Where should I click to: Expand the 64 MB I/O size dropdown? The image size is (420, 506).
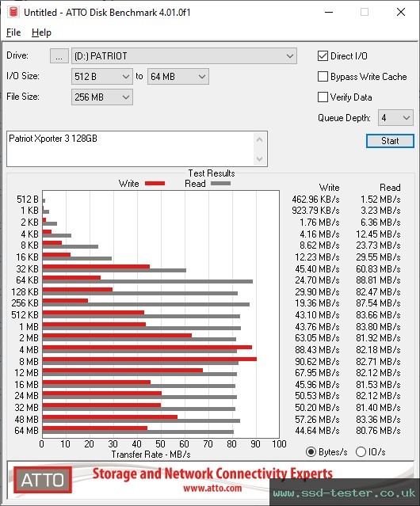[178, 77]
